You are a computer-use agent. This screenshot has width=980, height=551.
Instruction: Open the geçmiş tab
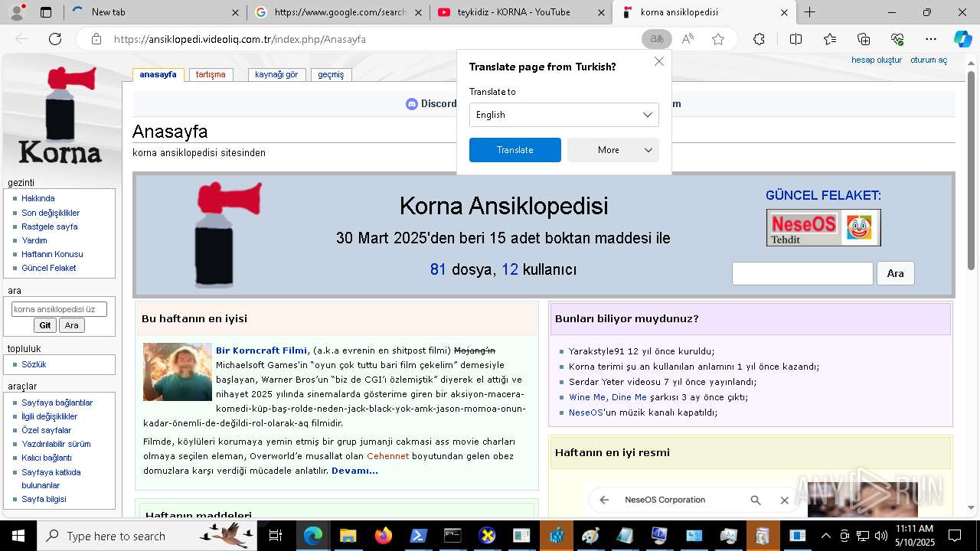[x=331, y=75]
